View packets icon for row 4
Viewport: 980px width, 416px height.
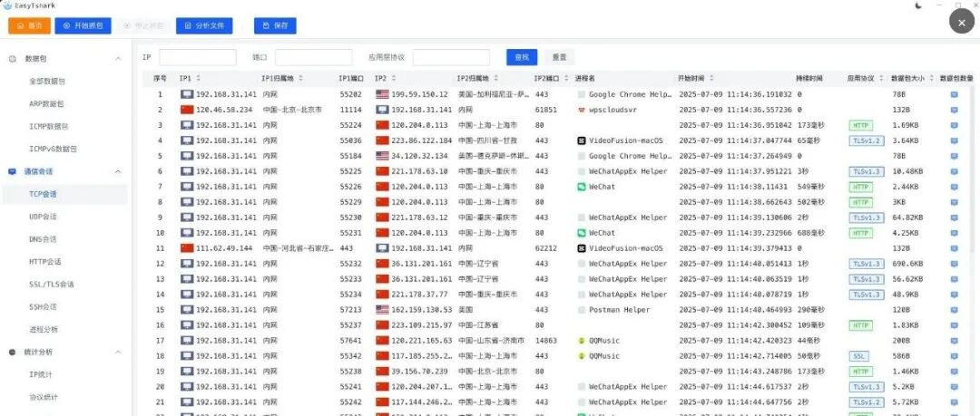(x=955, y=140)
